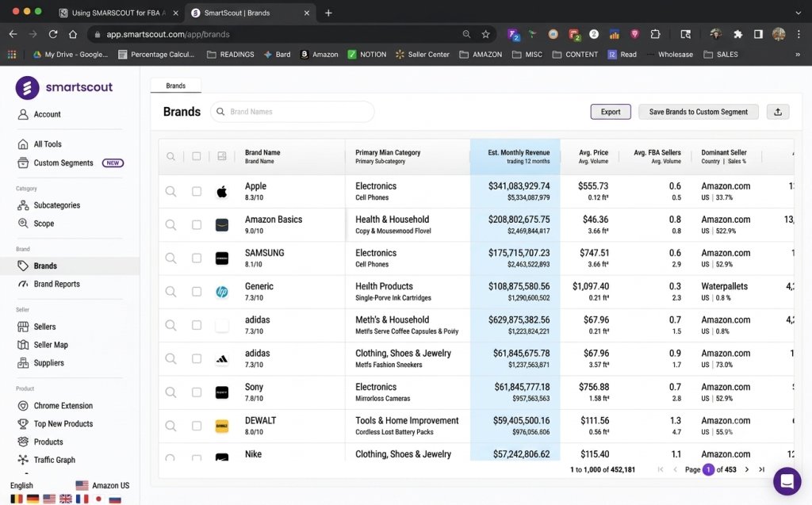Go to next results page
812x505 pixels.
coord(747,470)
